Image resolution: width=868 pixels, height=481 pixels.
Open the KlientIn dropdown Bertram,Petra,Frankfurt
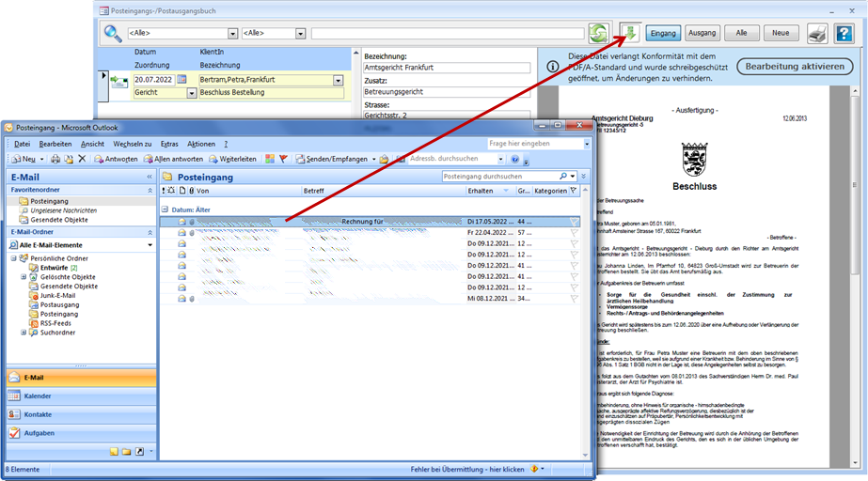pos(339,80)
